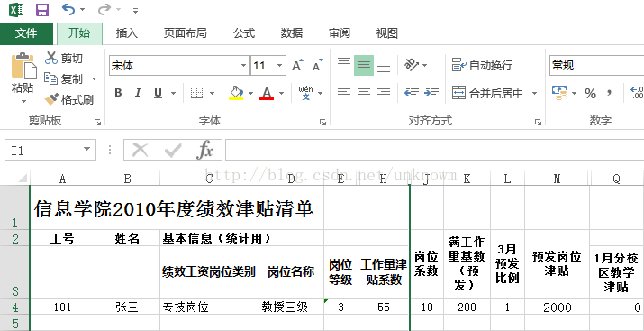Expand the 粘贴 paste options arrow
Viewport: 644px width, 331px height.
23,101
